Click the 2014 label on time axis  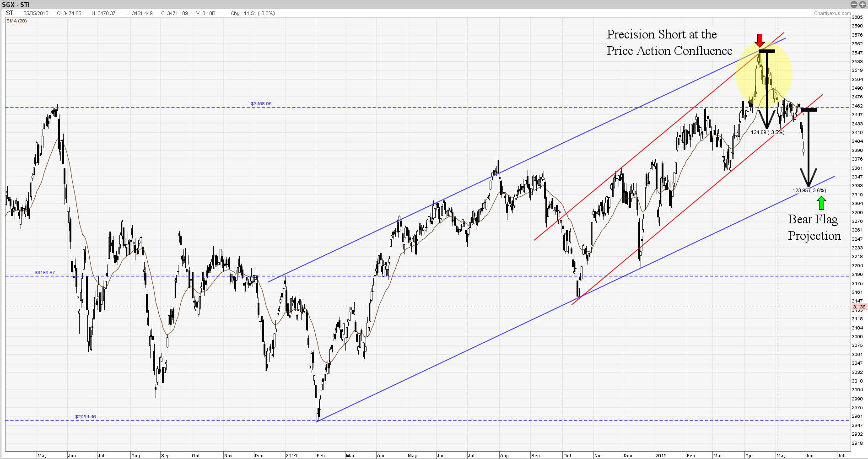pos(291,455)
